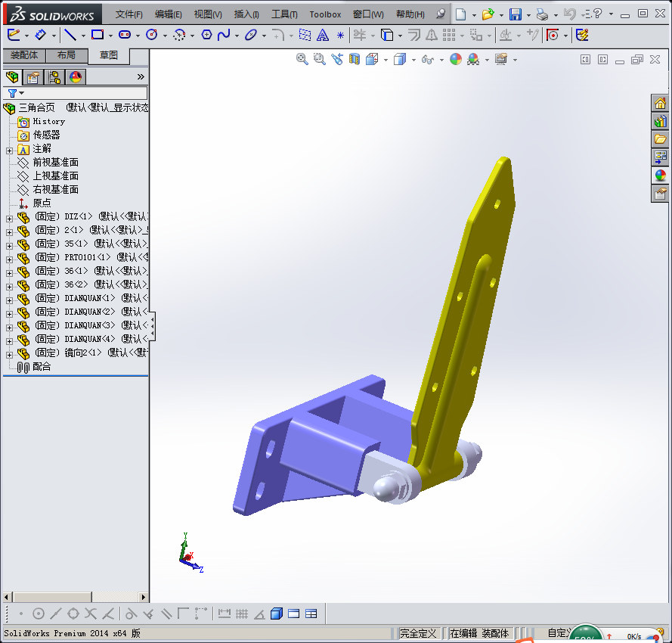Click the Print icon
Image resolution: width=672 pixels, height=643 pixels.
click(543, 15)
